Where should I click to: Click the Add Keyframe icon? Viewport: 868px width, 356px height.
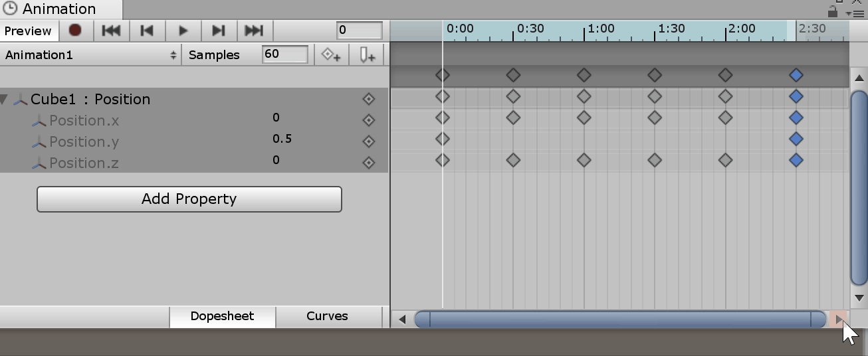click(331, 55)
